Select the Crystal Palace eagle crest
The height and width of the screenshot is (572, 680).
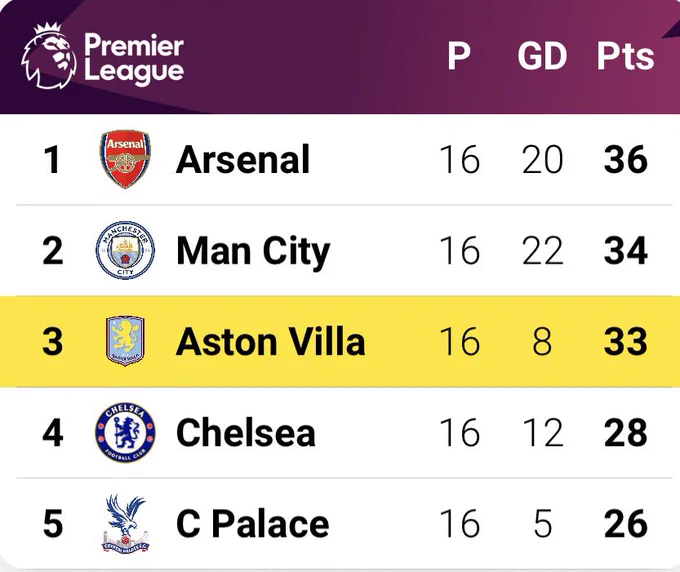click(125, 524)
